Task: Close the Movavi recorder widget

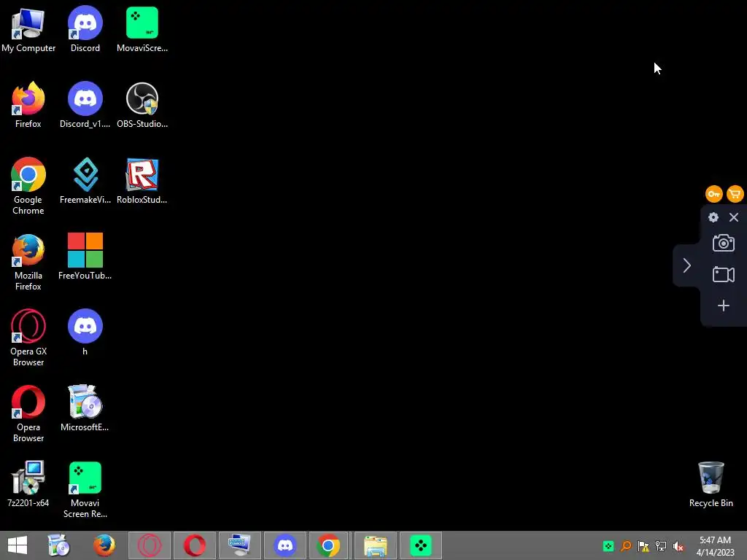Action: (x=734, y=217)
